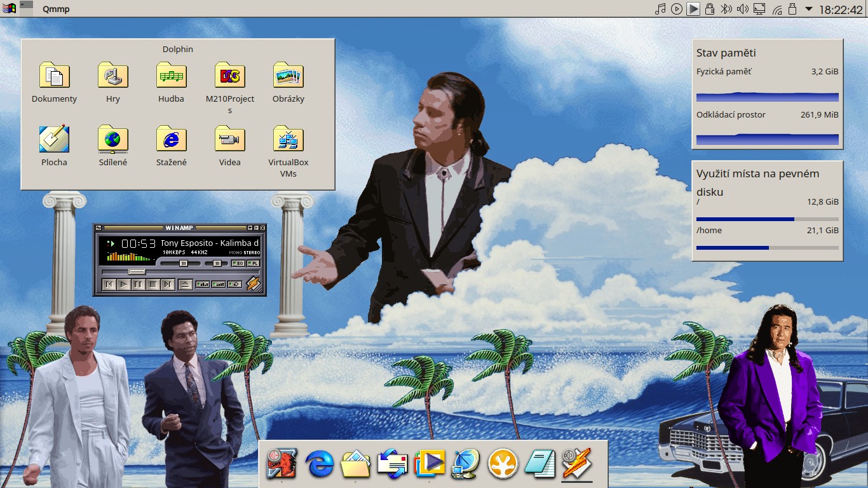Click the '/home' disk usage bar
The width and height of the screenshot is (868, 488).
click(x=768, y=248)
